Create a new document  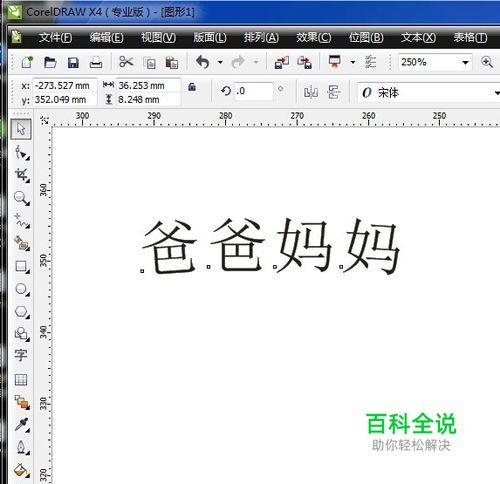coord(27,62)
